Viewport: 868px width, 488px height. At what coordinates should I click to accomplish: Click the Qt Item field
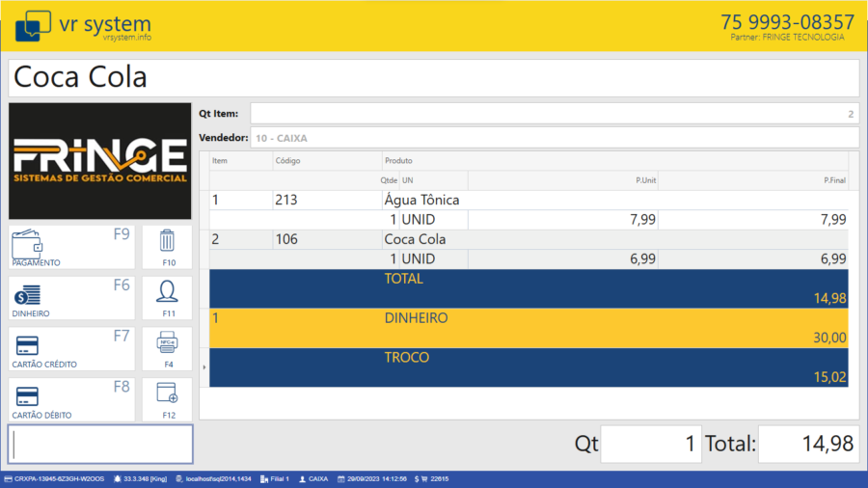[x=554, y=114]
